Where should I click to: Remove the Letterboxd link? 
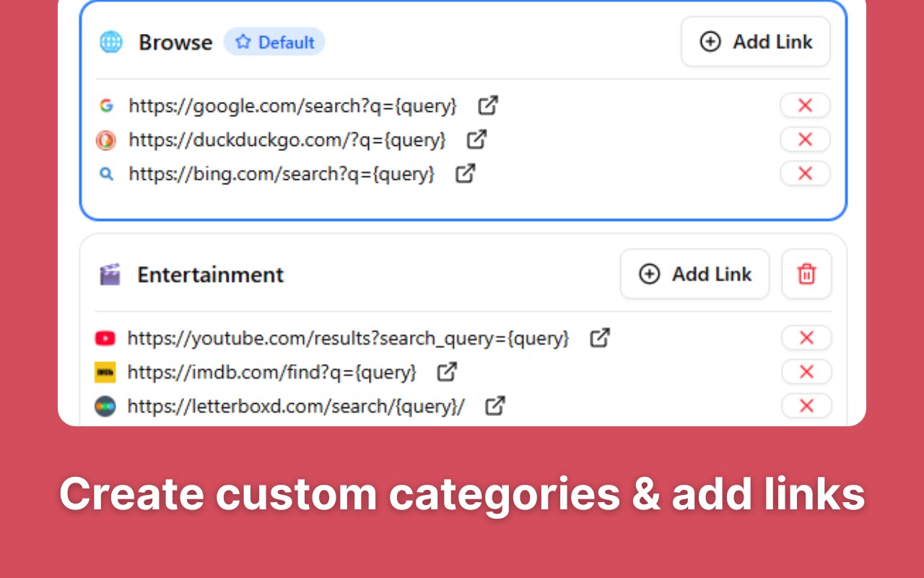[806, 406]
